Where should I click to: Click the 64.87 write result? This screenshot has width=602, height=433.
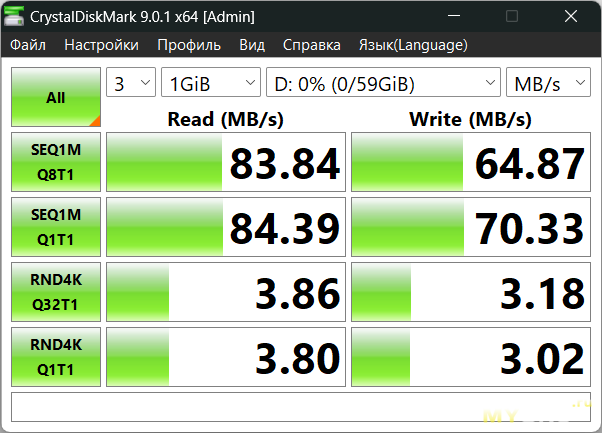pyautogui.click(x=471, y=162)
